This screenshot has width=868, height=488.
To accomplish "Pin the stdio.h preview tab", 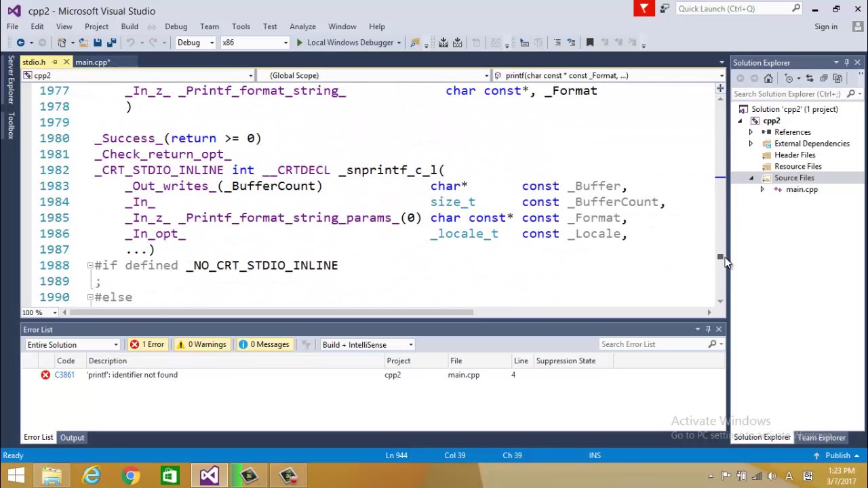I will [55, 62].
